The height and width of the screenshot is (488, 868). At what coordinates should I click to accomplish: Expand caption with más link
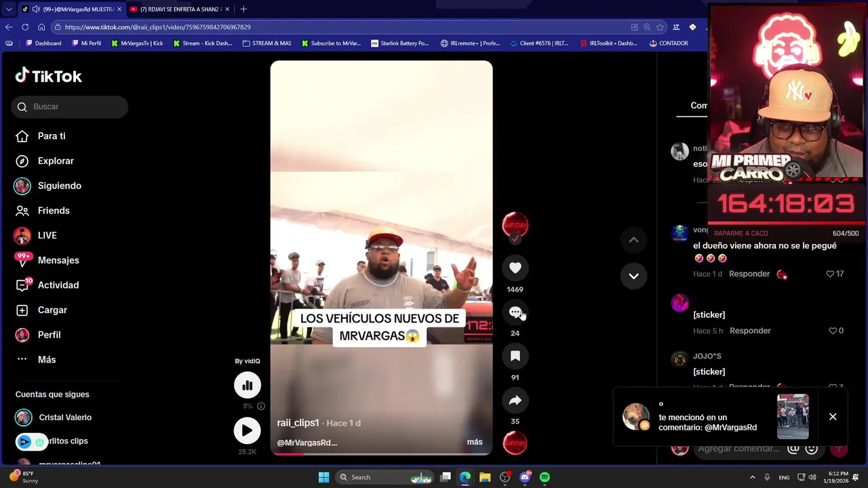(x=475, y=442)
